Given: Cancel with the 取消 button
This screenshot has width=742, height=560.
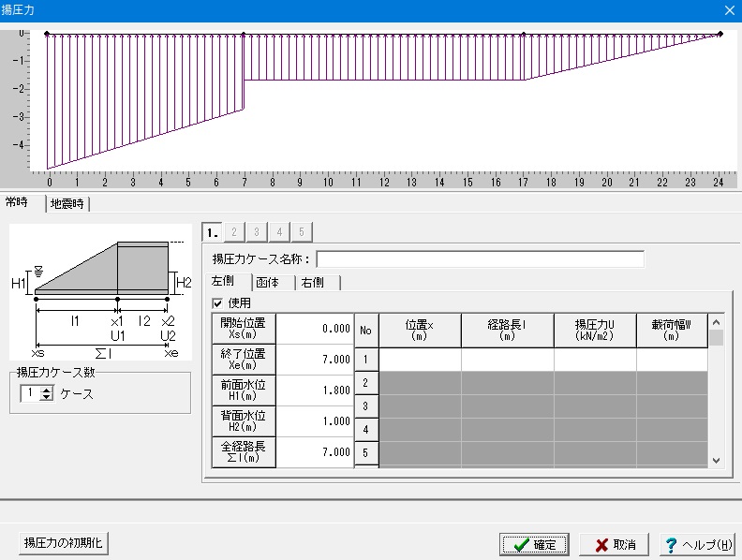Looking at the screenshot, I should click(615, 545).
